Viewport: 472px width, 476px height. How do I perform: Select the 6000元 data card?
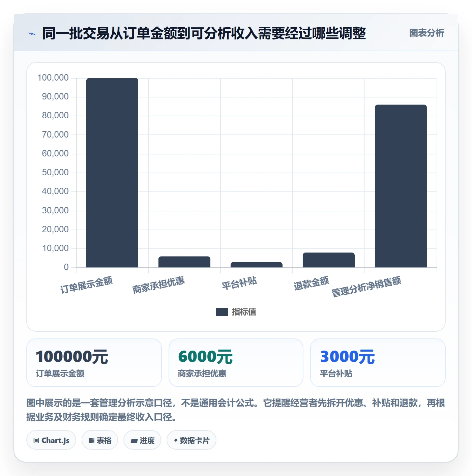(236, 363)
